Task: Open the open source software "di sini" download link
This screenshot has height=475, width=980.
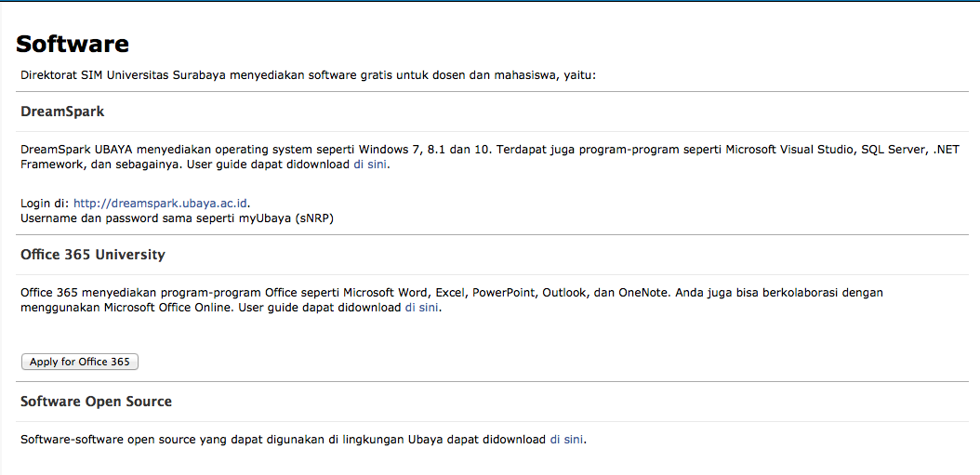Action: (x=566, y=439)
